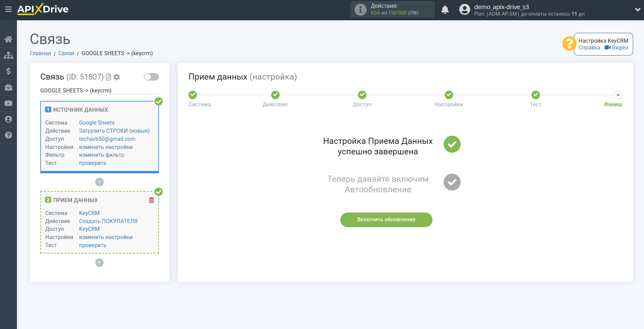Click Создать ПОКУПАТЕЛЯ action link
The width and height of the screenshot is (644, 329).
point(108,221)
